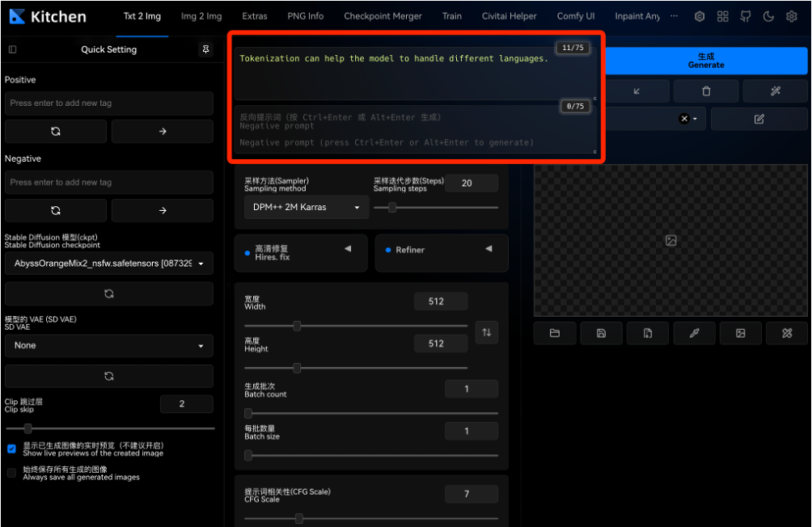The width and height of the screenshot is (812, 527).
Task: Toggle dark mode moon icon
Action: pos(768,16)
